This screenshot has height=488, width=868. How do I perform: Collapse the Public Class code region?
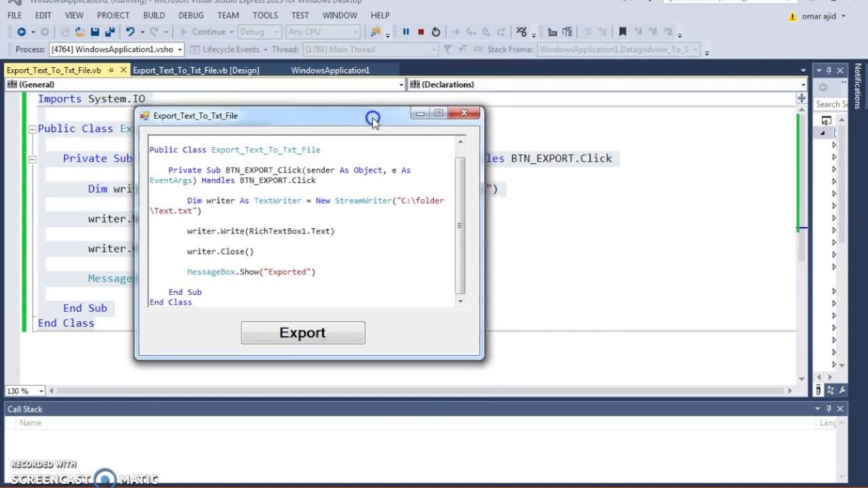(x=32, y=129)
